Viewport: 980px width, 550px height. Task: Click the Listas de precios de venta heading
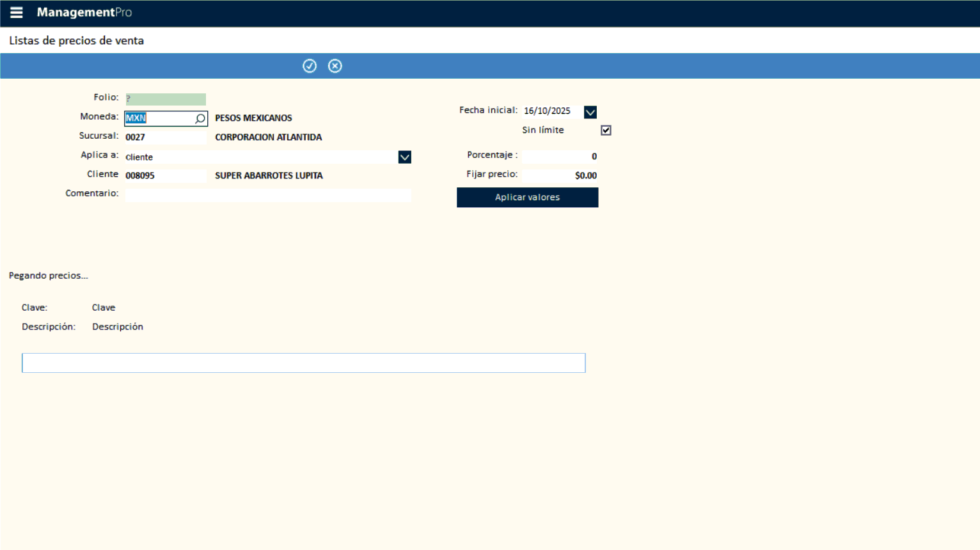[76, 40]
